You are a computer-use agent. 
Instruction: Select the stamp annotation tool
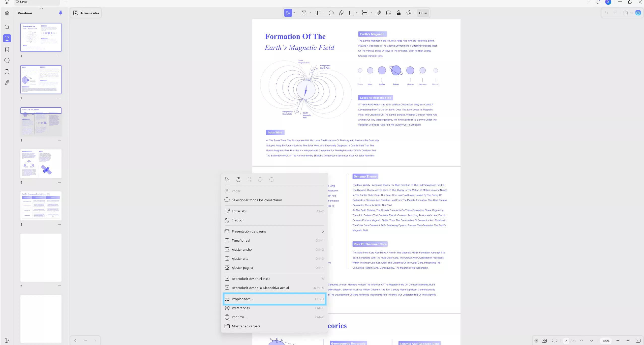pyautogui.click(x=398, y=13)
